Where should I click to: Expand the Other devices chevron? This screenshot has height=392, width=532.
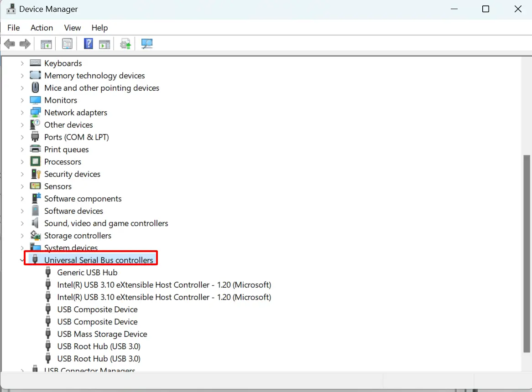22,125
